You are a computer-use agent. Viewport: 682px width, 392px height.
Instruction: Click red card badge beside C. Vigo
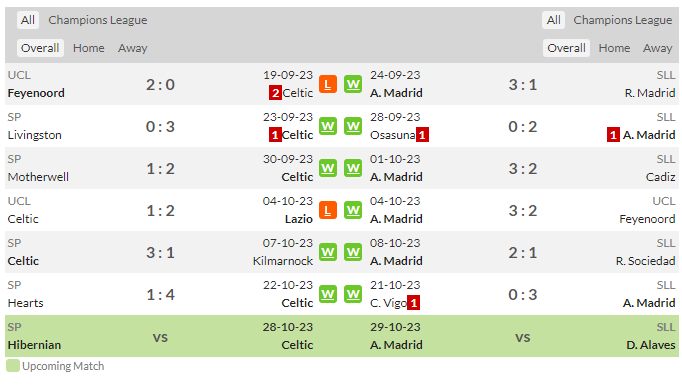click(x=413, y=303)
